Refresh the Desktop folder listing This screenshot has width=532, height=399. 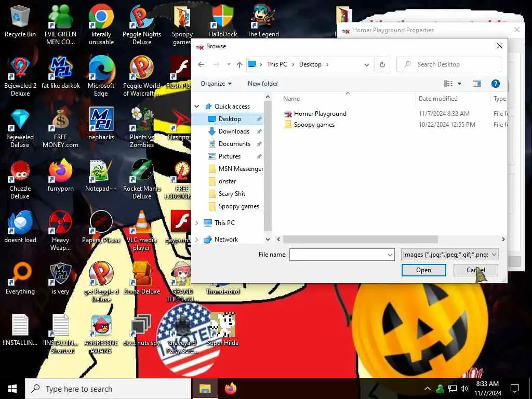click(x=382, y=64)
